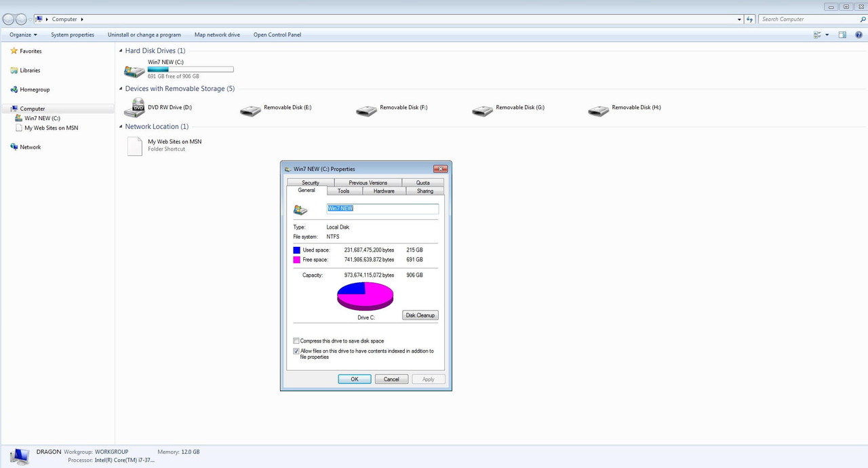
Task: Select the Removable Disk (G:) icon
Action: [483, 110]
